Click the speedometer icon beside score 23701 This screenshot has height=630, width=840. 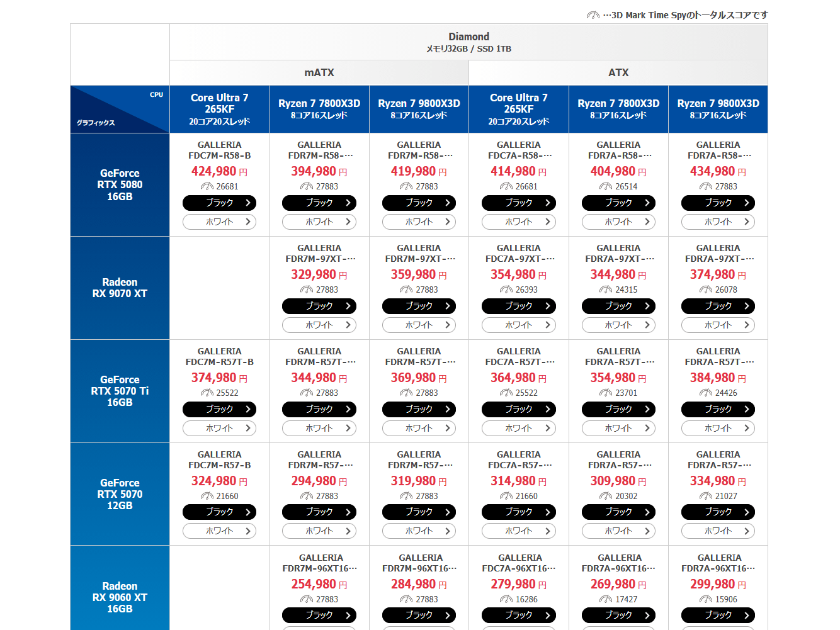coord(606,393)
